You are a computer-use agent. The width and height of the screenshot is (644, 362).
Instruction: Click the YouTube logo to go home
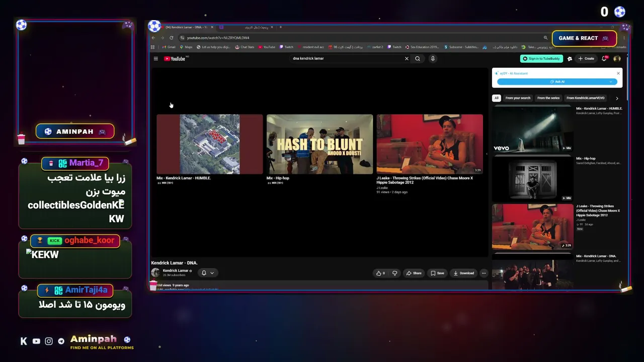pyautogui.click(x=175, y=59)
